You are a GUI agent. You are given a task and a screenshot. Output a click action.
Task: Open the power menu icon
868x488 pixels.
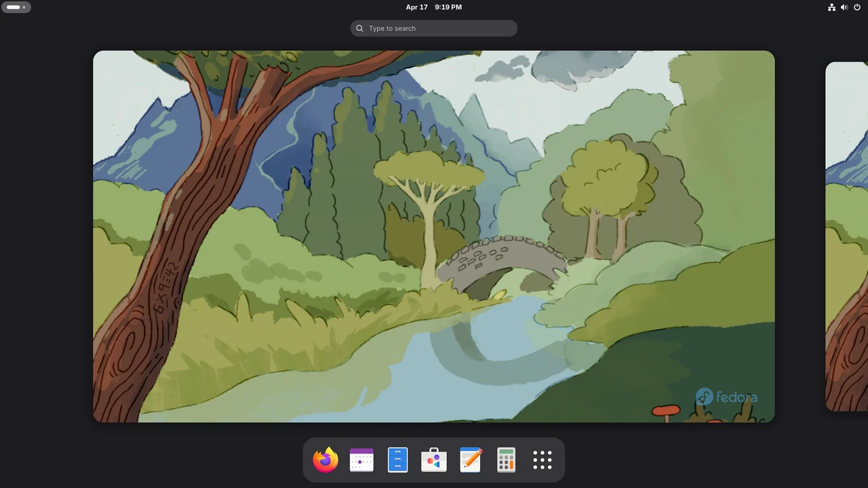click(x=857, y=7)
